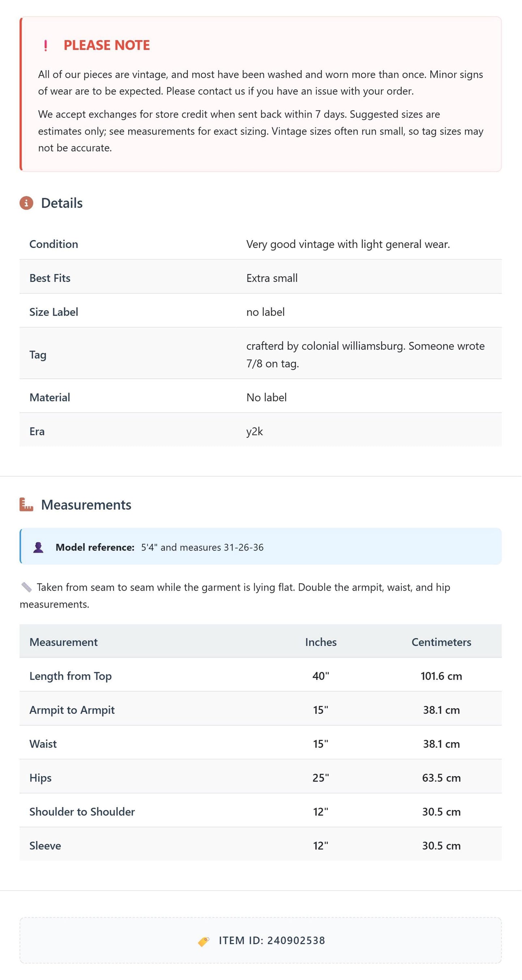Click the Measurements section heading

(x=86, y=504)
